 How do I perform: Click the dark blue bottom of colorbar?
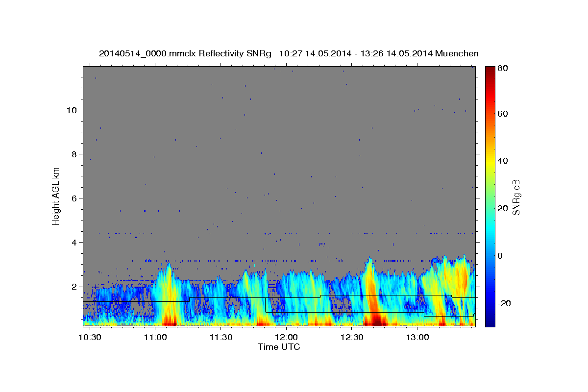(490, 321)
